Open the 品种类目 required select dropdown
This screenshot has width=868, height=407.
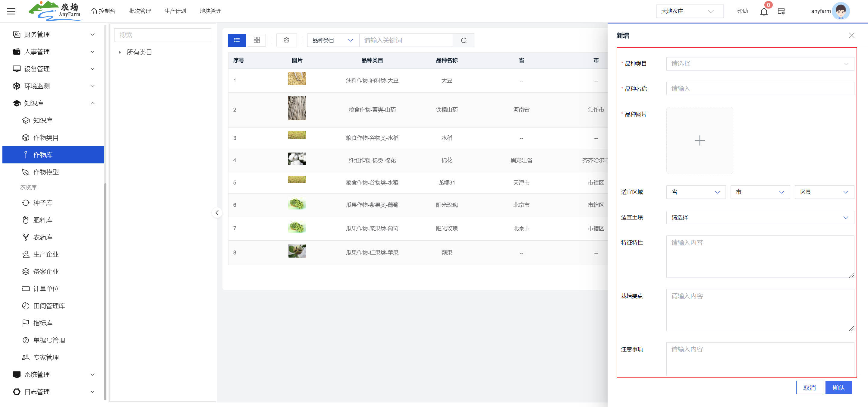coord(759,64)
